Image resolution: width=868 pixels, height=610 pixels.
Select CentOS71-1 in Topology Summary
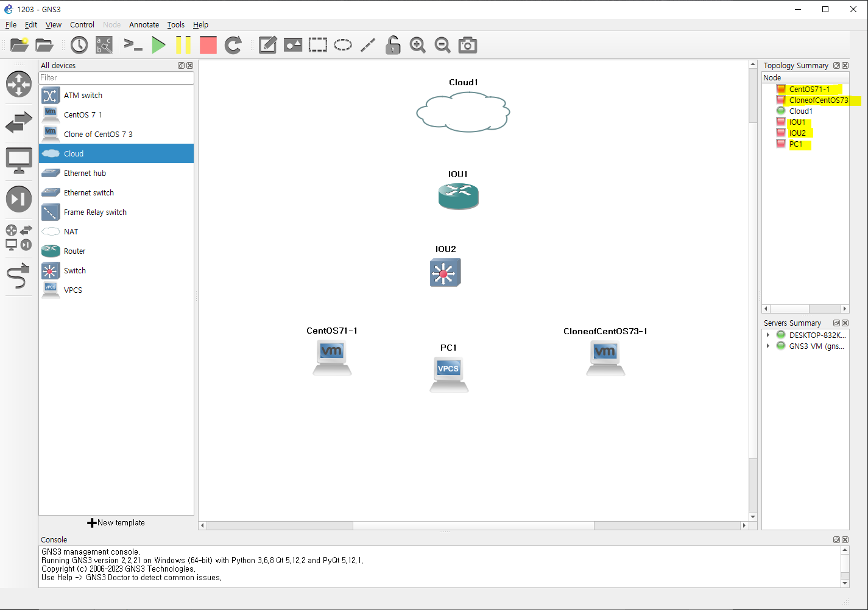pyautogui.click(x=810, y=89)
